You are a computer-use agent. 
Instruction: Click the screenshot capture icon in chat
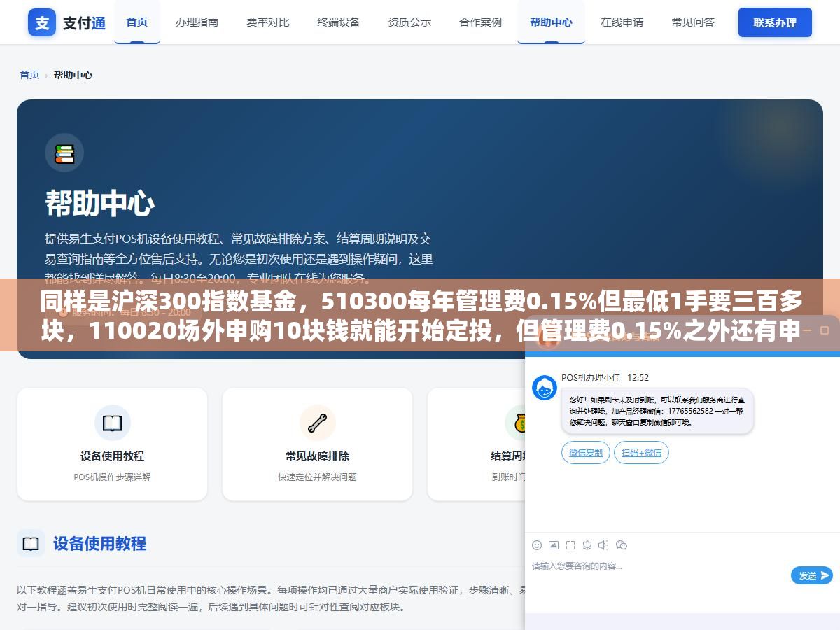pos(570,545)
